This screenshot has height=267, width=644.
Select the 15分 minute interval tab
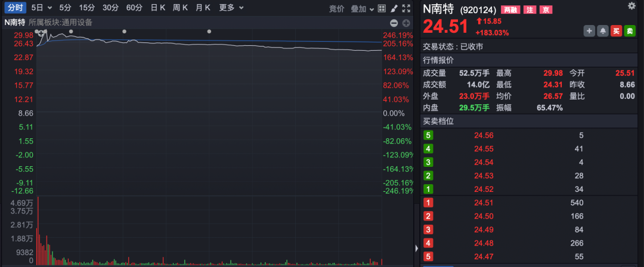click(87, 8)
